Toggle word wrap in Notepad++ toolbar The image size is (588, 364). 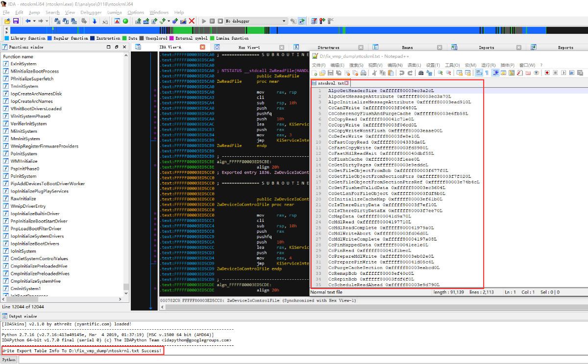479,73
